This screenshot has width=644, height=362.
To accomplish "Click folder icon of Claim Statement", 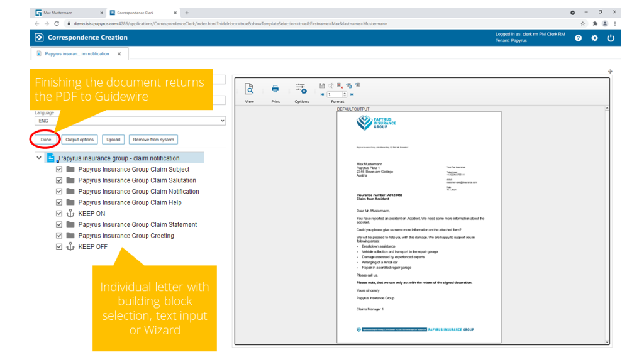I will click(x=70, y=224).
